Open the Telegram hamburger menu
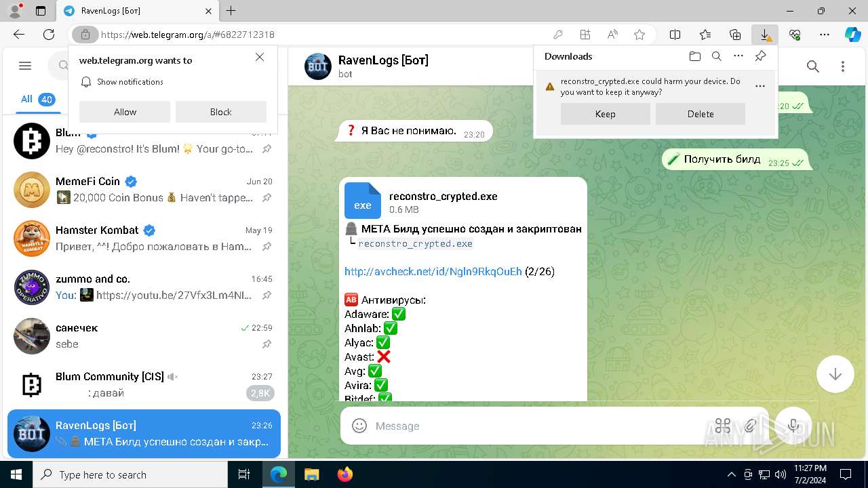 click(25, 66)
